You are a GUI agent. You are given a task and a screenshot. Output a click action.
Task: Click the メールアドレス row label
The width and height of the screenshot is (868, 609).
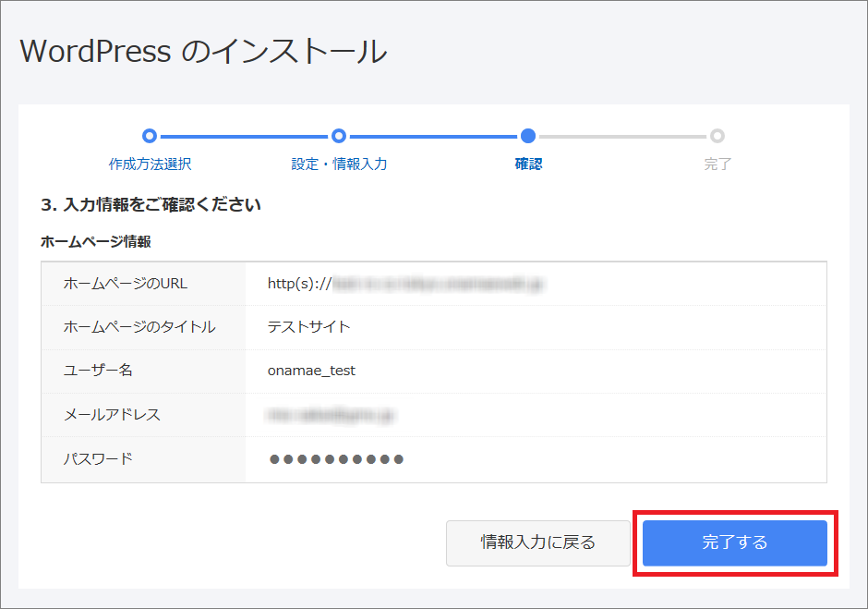112,415
